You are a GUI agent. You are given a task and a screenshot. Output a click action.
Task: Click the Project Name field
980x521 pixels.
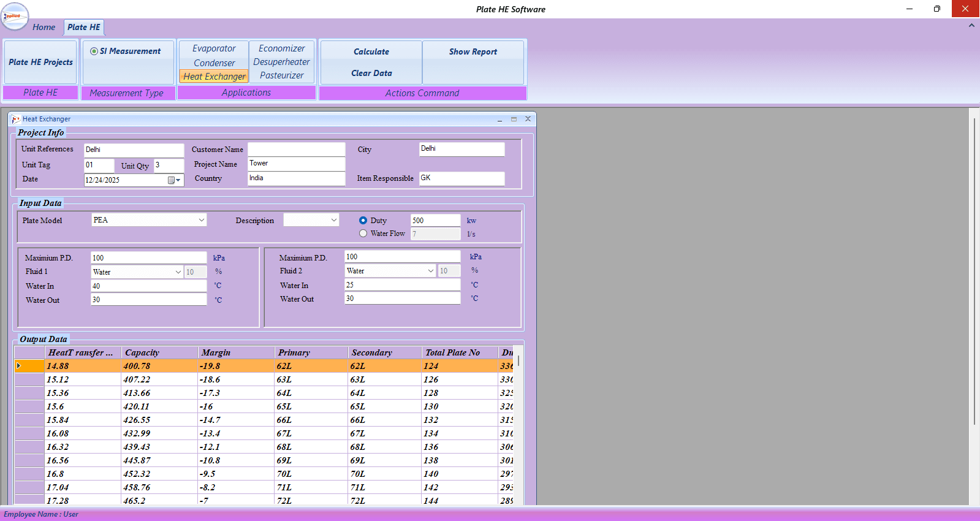(x=297, y=164)
